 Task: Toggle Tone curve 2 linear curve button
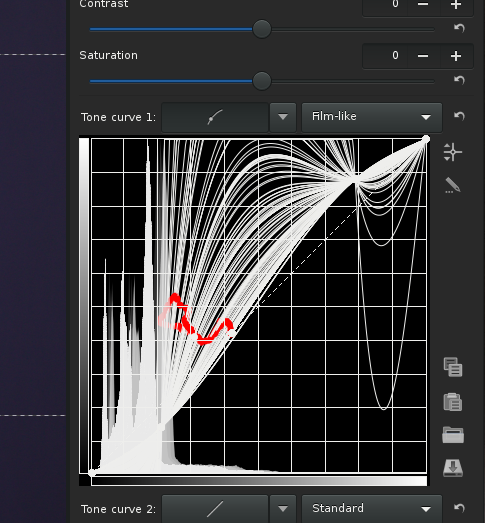point(215,509)
